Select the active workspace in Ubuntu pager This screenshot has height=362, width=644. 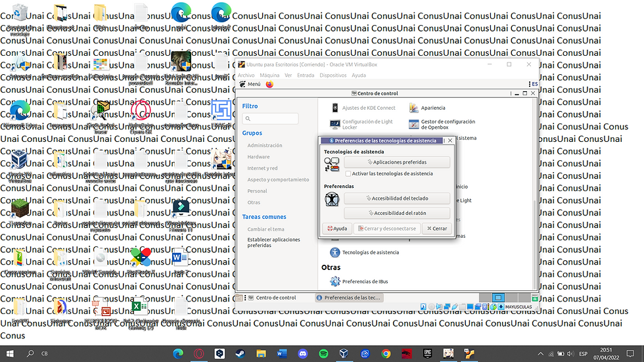pyautogui.click(x=498, y=298)
